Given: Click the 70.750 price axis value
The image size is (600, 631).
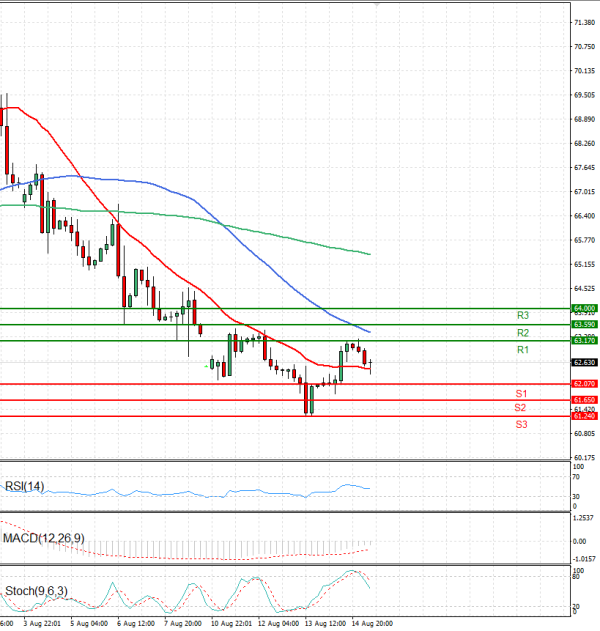Looking at the screenshot, I should tap(584, 47).
